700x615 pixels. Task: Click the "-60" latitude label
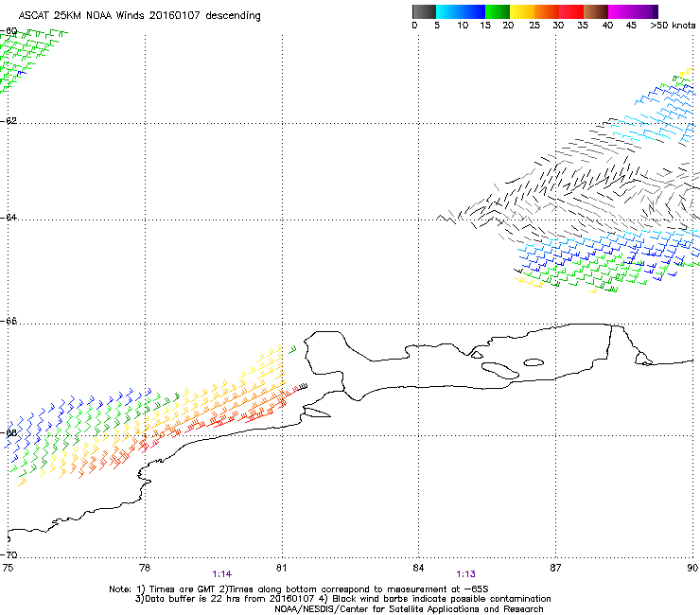[9, 31]
